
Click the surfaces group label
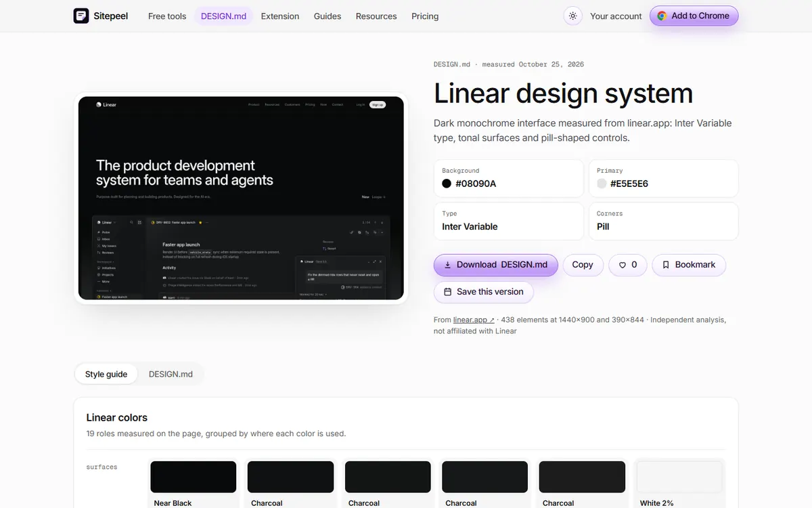[x=101, y=467]
